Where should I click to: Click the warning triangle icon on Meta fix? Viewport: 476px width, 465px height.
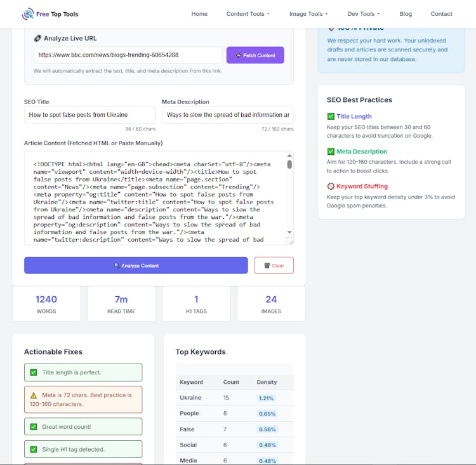point(34,395)
